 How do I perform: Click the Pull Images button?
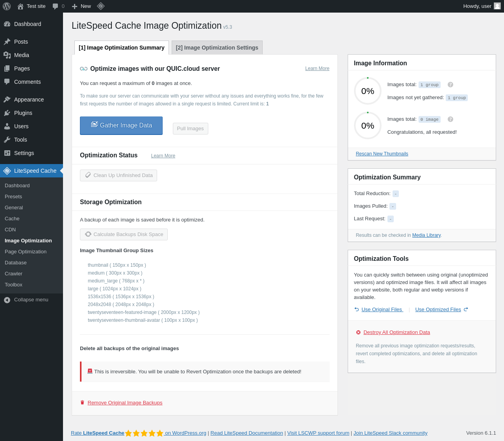[x=191, y=129]
